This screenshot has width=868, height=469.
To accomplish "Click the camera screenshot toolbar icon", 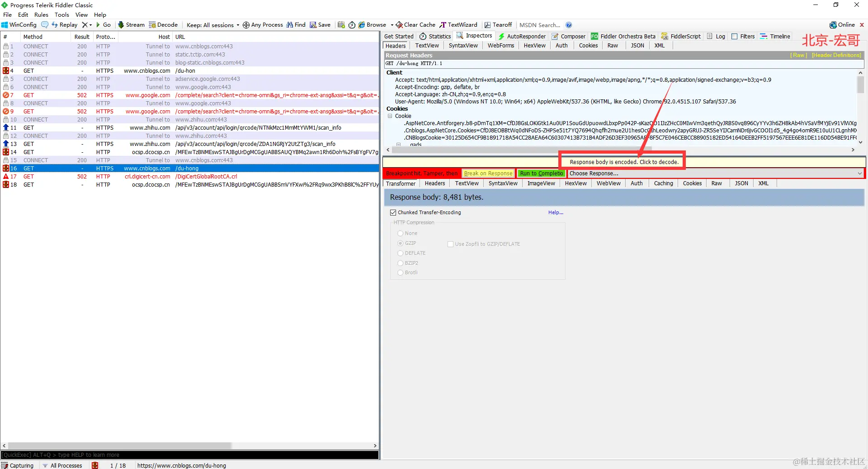I will coord(341,25).
